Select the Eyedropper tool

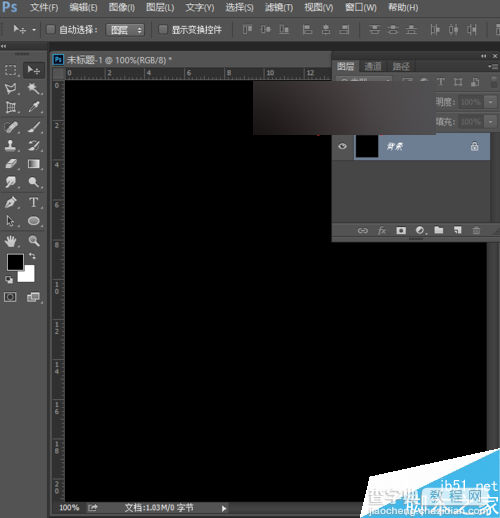coord(34,107)
